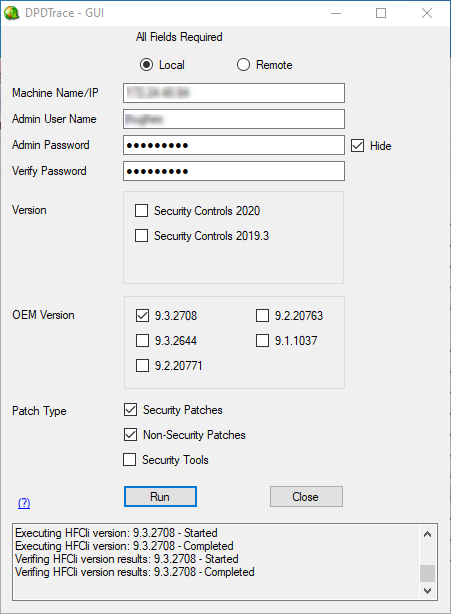
Task: Check Security Controls 2020 version
Action: 141,211
